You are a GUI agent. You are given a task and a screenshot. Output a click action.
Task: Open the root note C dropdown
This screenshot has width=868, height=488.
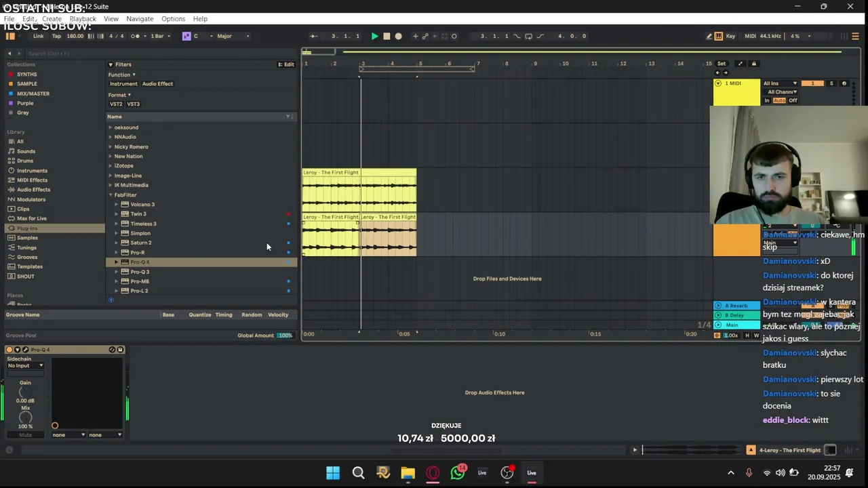tap(203, 36)
